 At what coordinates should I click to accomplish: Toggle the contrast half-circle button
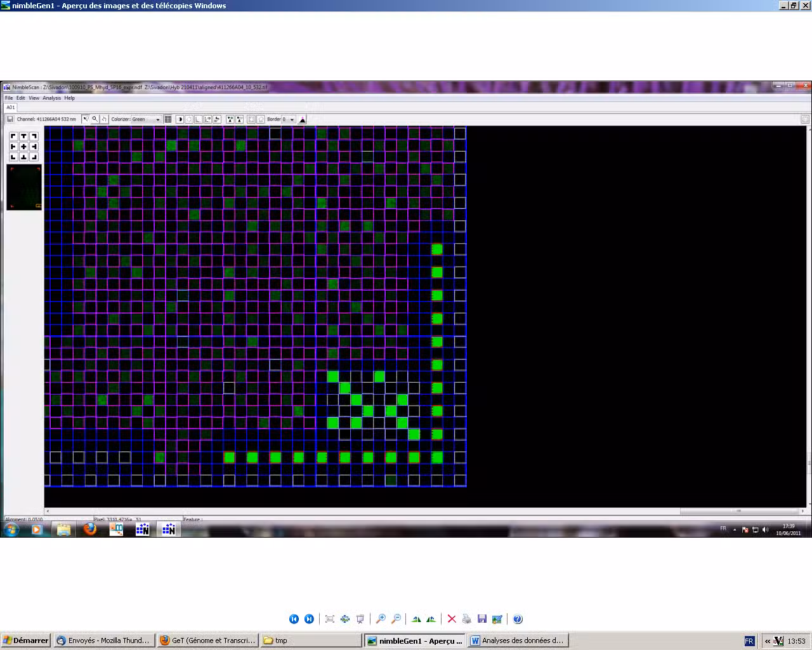(x=180, y=119)
